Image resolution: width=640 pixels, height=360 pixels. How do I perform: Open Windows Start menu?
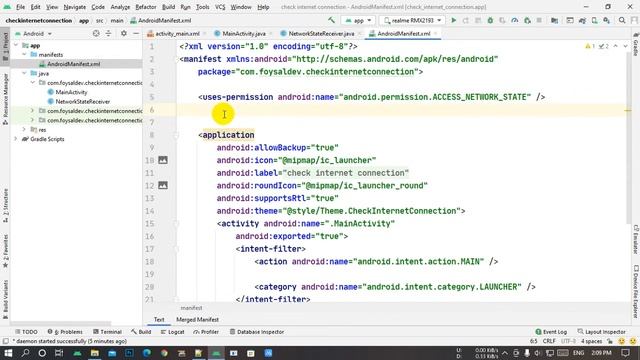click(x=8, y=353)
